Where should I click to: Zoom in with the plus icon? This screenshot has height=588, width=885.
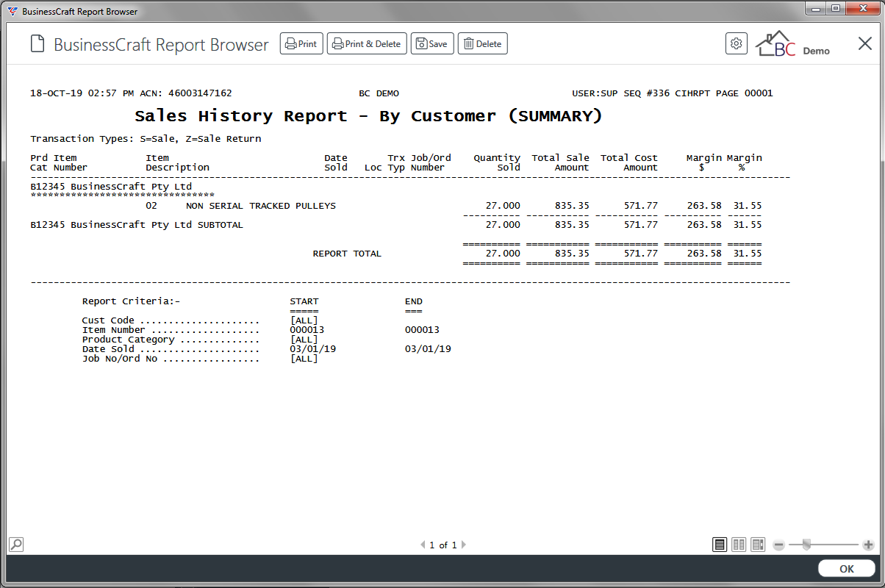coord(868,545)
